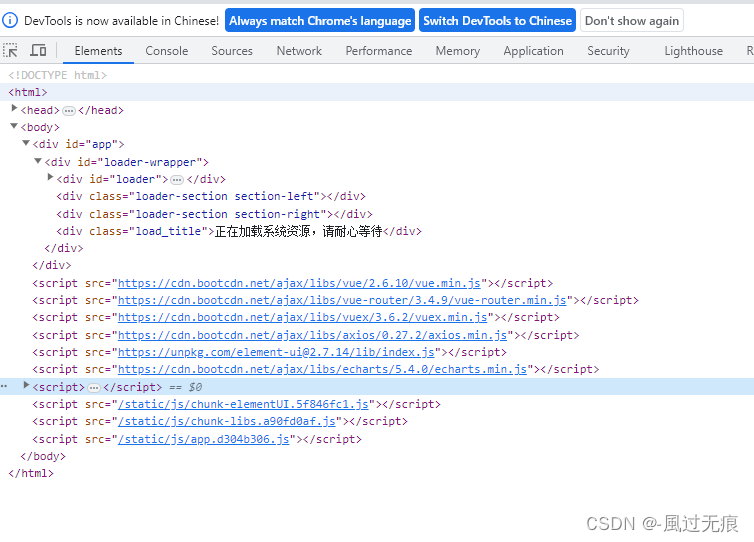Open the element-ui index.js unpkg link
The height and width of the screenshot is (542, 754).
coord(276,353)
